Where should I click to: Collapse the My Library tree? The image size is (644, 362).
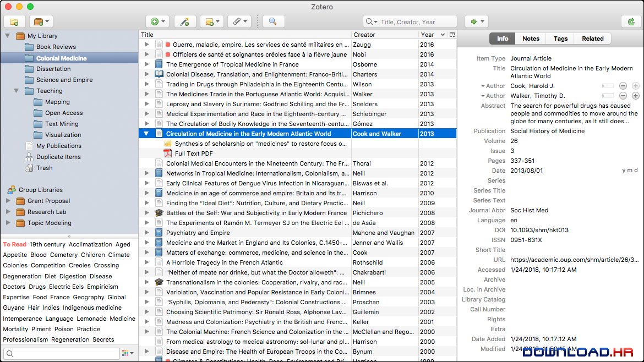[7, 36]
